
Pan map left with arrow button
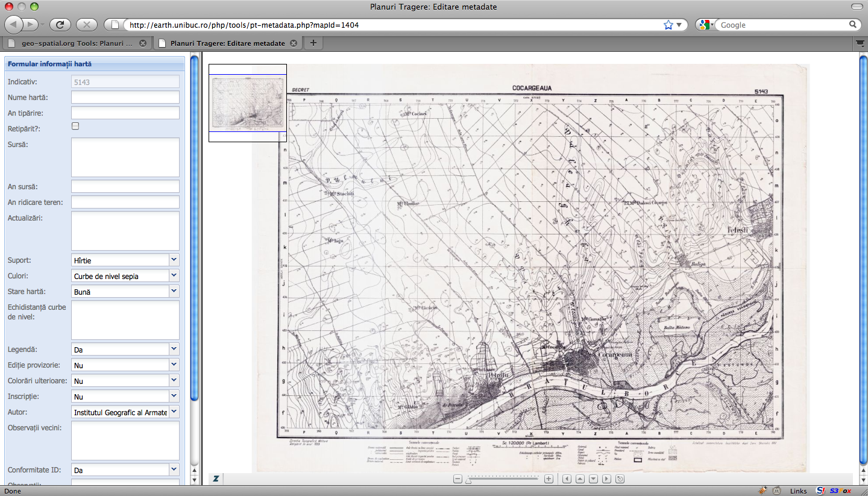pos(567,479)
